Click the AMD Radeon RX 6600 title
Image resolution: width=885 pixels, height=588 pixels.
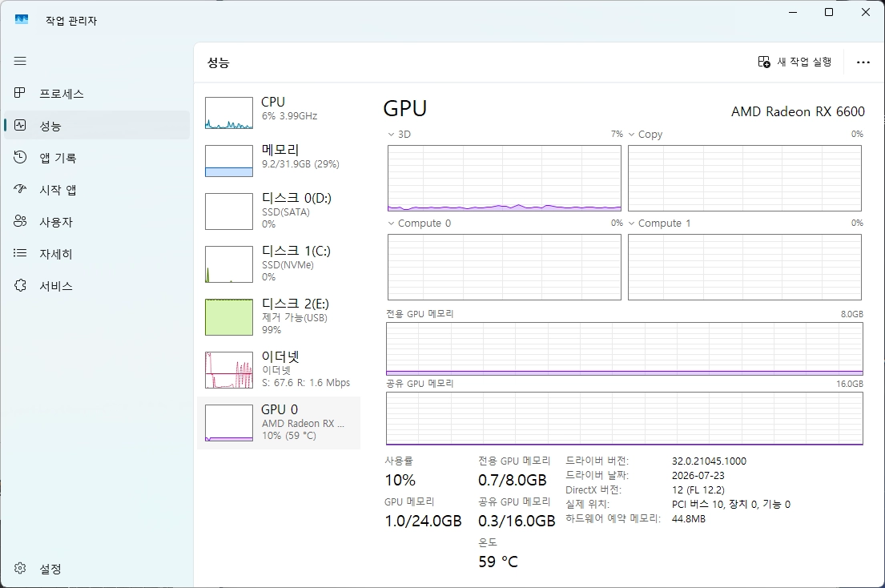pyautogui.click(x=798, y=111)
